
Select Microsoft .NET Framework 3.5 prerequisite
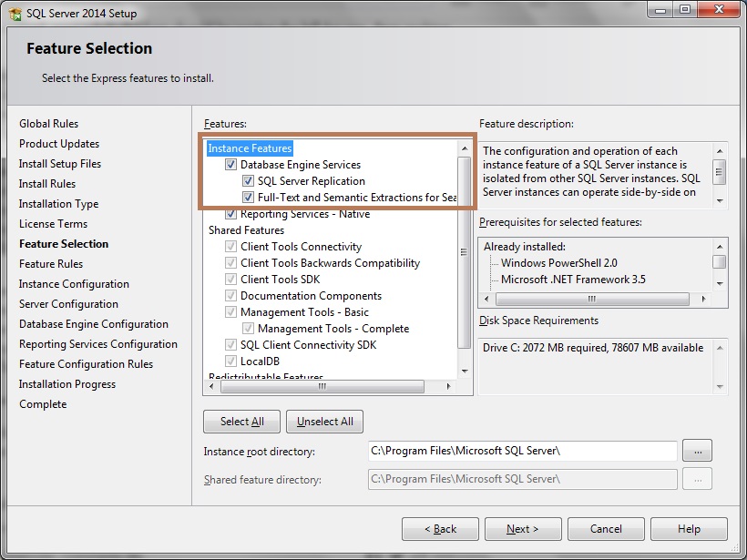[x=573, y=280]
